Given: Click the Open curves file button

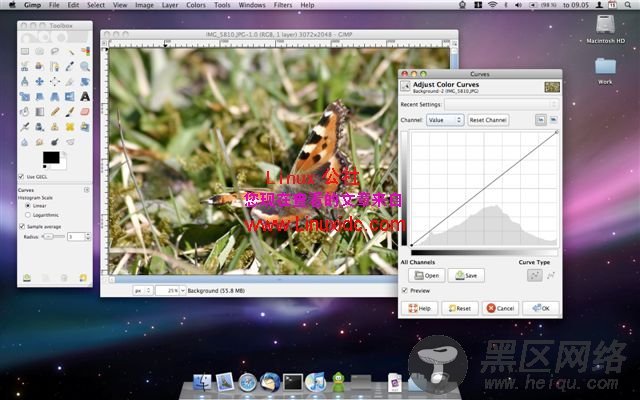Looking at the screenshot, I should [427, 276].
